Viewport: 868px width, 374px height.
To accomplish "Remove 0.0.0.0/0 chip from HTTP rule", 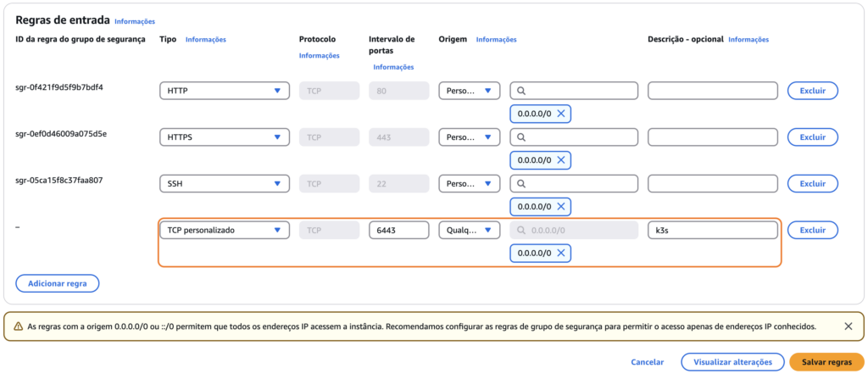I will point(561,114).
